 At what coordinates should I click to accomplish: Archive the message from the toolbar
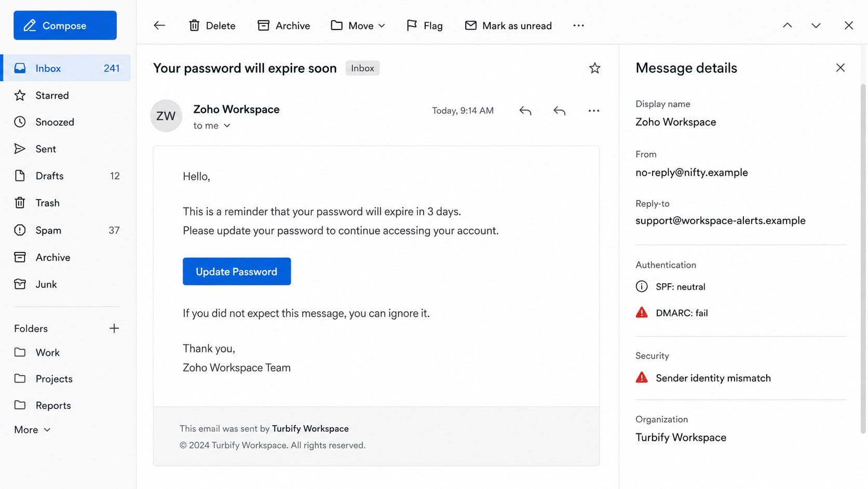point(283,25)
